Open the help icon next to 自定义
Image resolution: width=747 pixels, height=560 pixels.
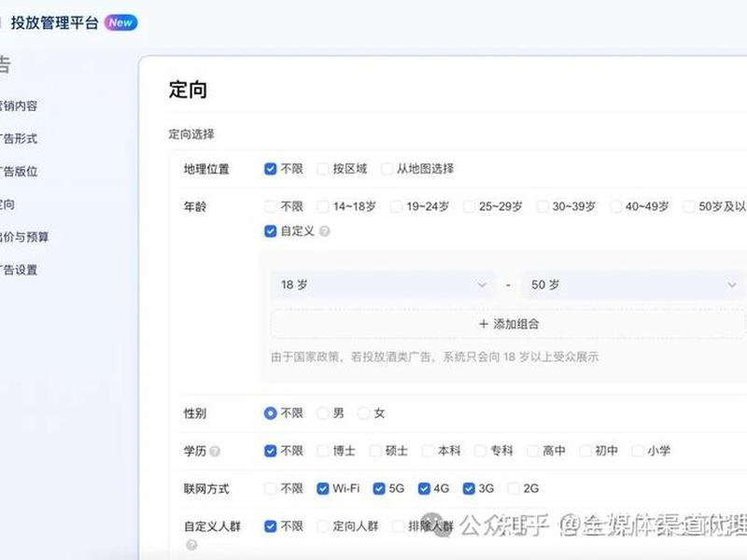(x=324, y=231)
